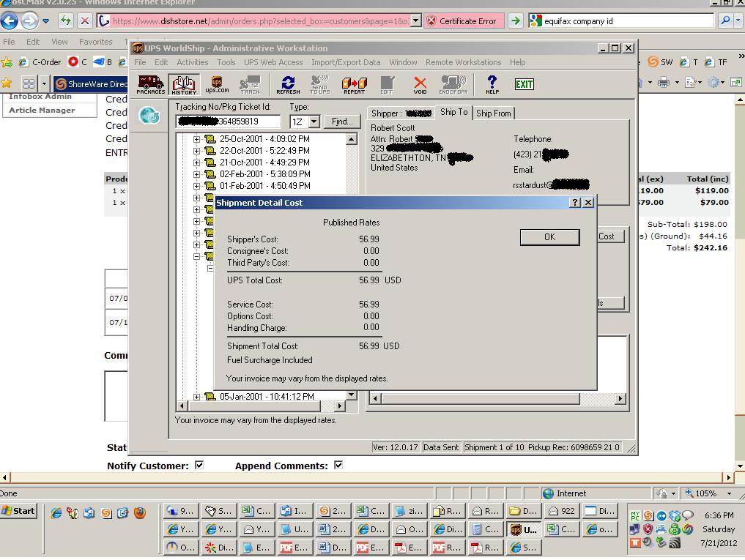Expand the 21-Oct-2001 4:49:29 PM history entry
The image size is (745, 560).
[x=197, y=163]
